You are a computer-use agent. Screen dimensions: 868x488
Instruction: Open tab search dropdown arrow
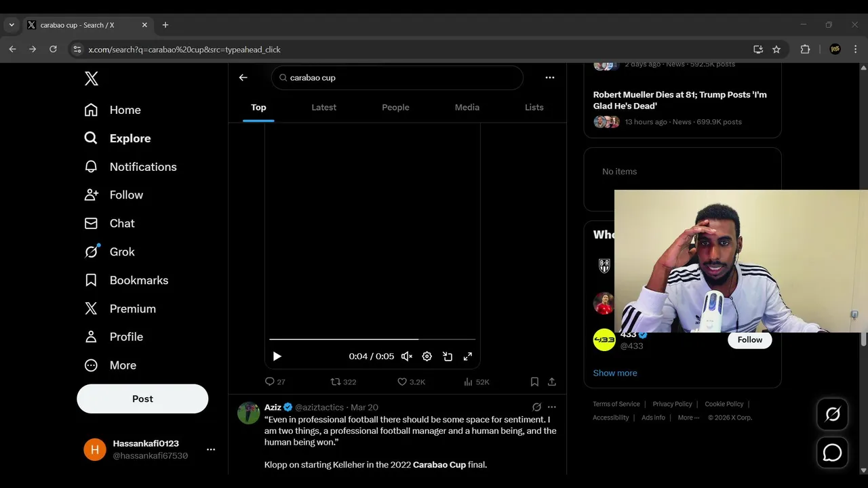[12, 25]
